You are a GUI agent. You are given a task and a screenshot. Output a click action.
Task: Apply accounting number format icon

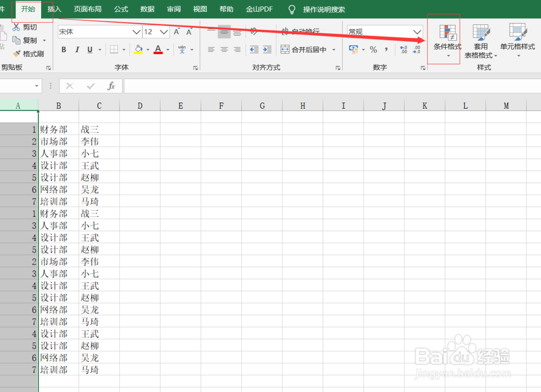coord(353,50)
